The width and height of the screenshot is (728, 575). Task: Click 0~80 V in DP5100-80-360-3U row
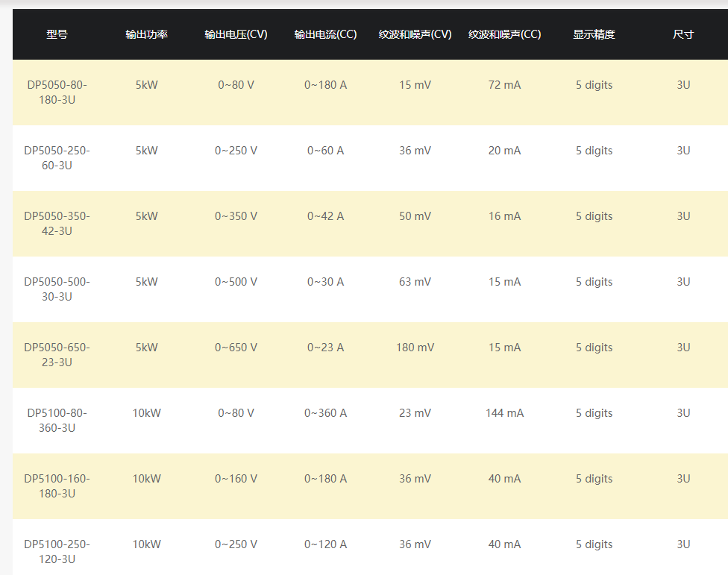236,413
